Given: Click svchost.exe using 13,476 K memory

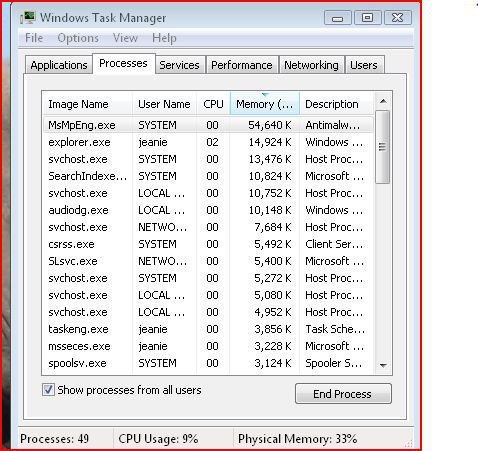Looking at the screenshot, I should tap(208, 159).
